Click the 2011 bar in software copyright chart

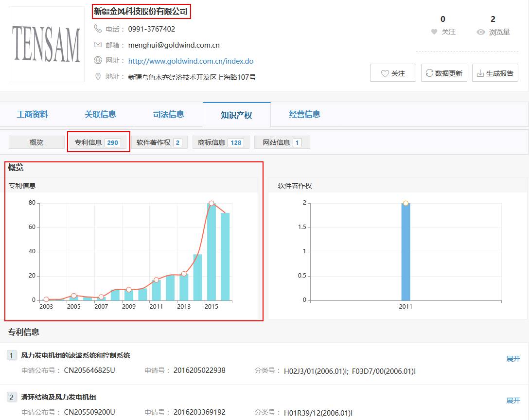coord(406,252)
